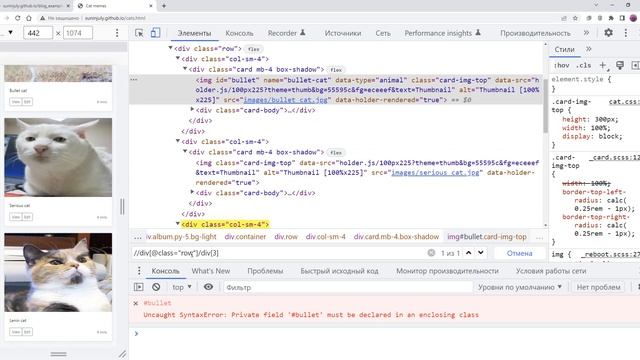The image size is (640, 360).
Task: Open the Recorder tab
Action: (287, 33)
